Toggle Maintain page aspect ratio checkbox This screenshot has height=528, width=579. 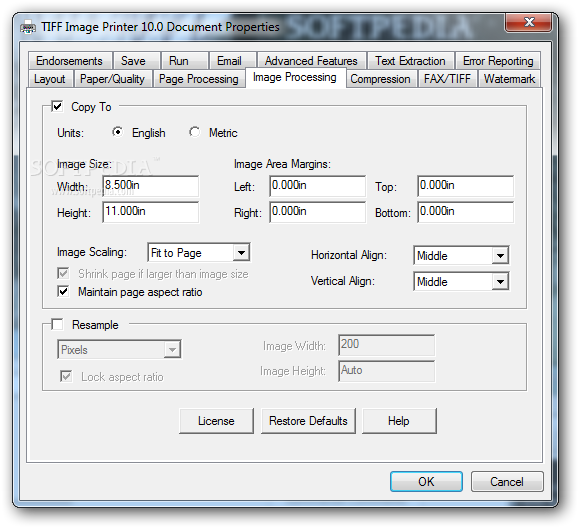click(x=63, y=291)
